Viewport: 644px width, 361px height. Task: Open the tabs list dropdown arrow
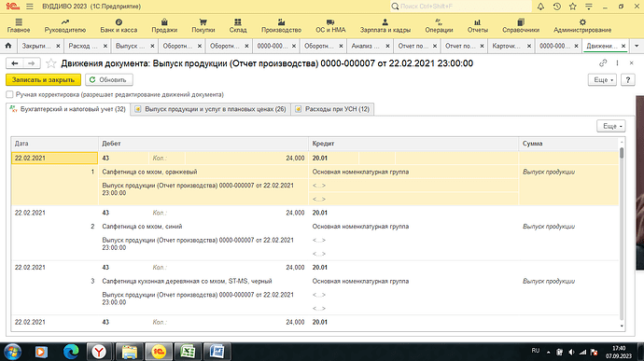[637, 46]
